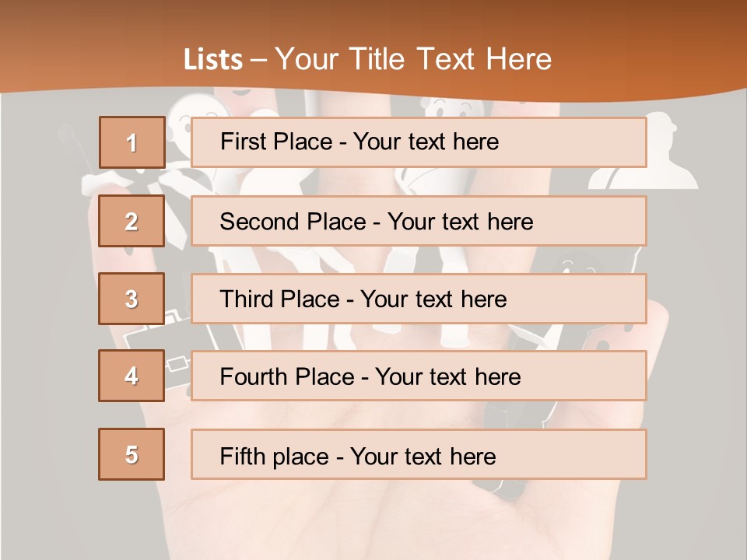Select the "Your Title Text Here" title text

413,59
